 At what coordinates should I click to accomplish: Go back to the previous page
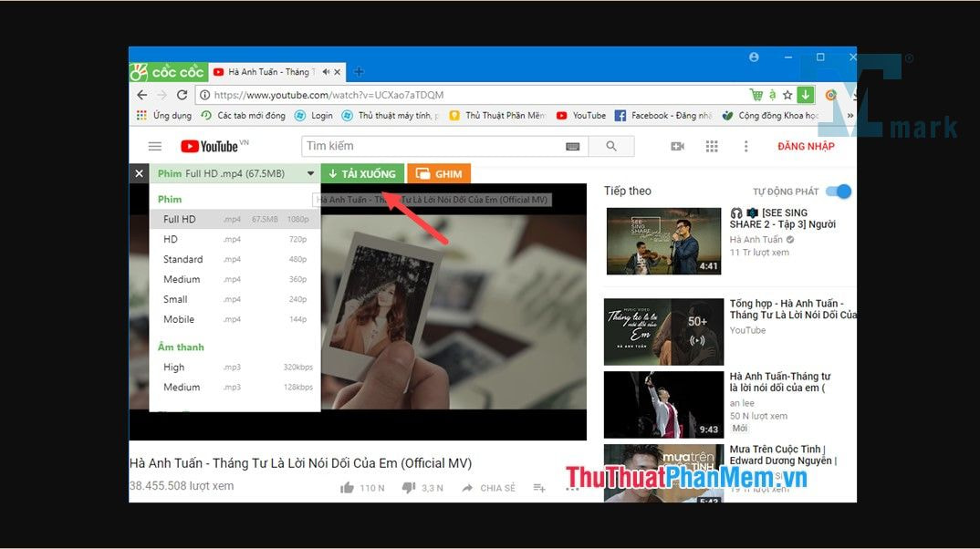click(142, 95)
